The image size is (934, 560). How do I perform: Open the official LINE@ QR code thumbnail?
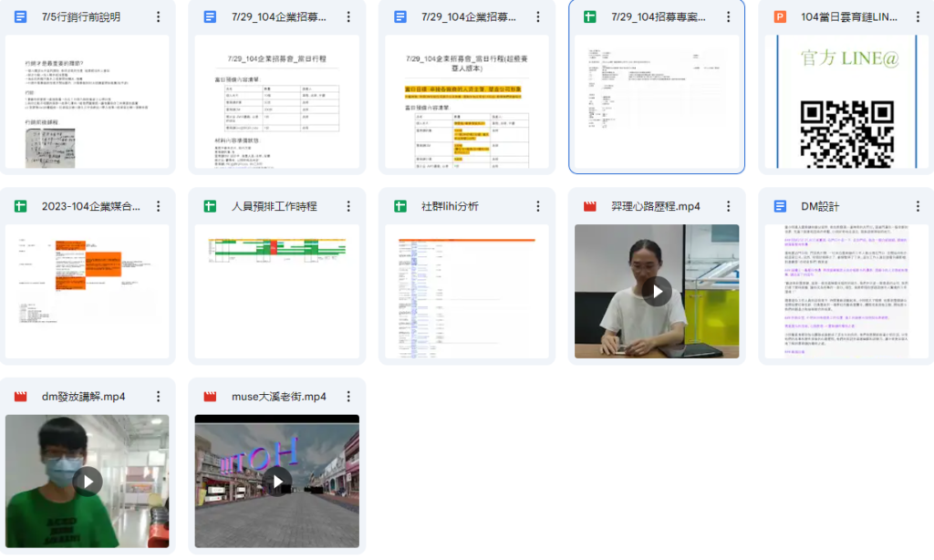[x=846, y=102]
